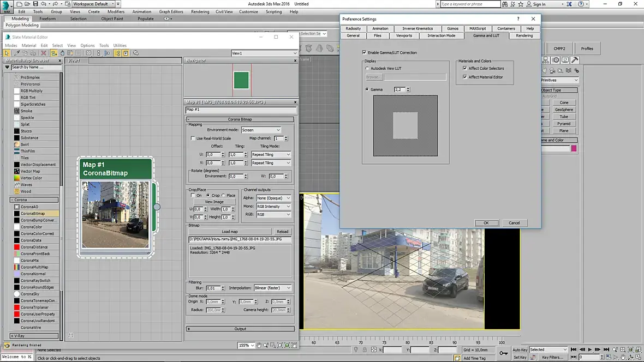Image resolution: width=644 pixels, height=362 pixels.
Task: Open the Utilities hammer panel tab
Action: click(x=575, y=60)
